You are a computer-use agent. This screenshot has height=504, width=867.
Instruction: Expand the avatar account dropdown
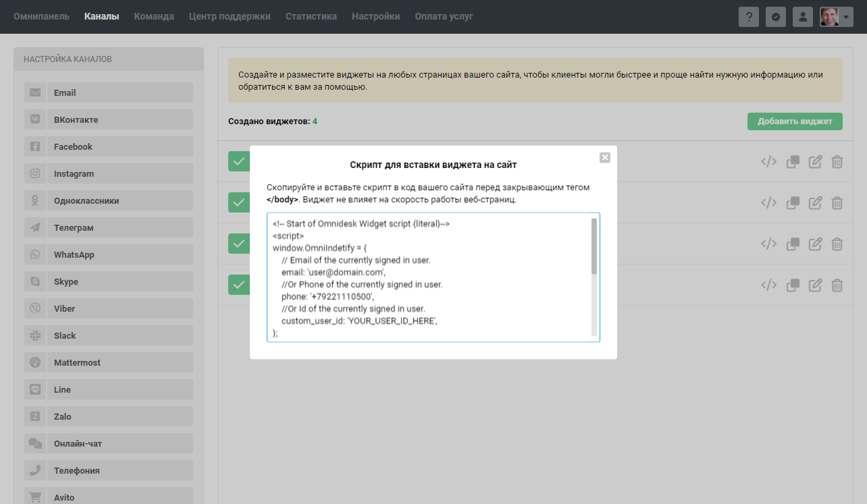click(836, 17)
